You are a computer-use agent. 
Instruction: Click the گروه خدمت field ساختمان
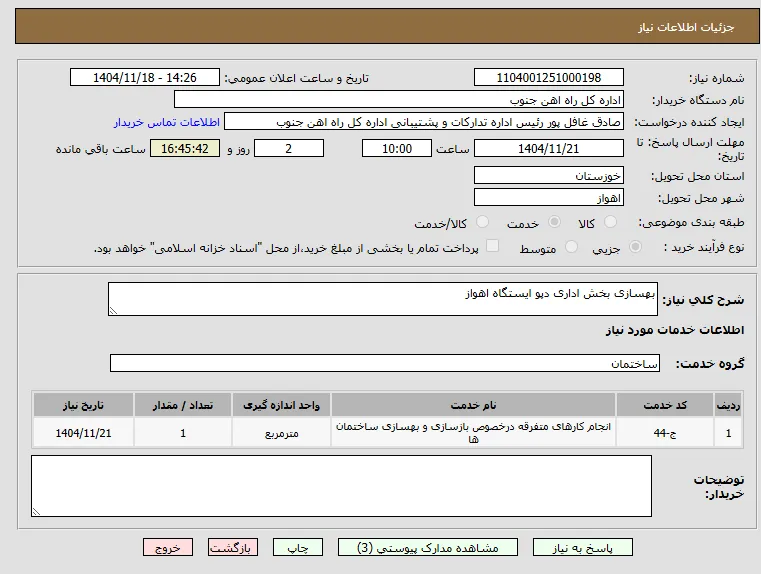(385, 363)
